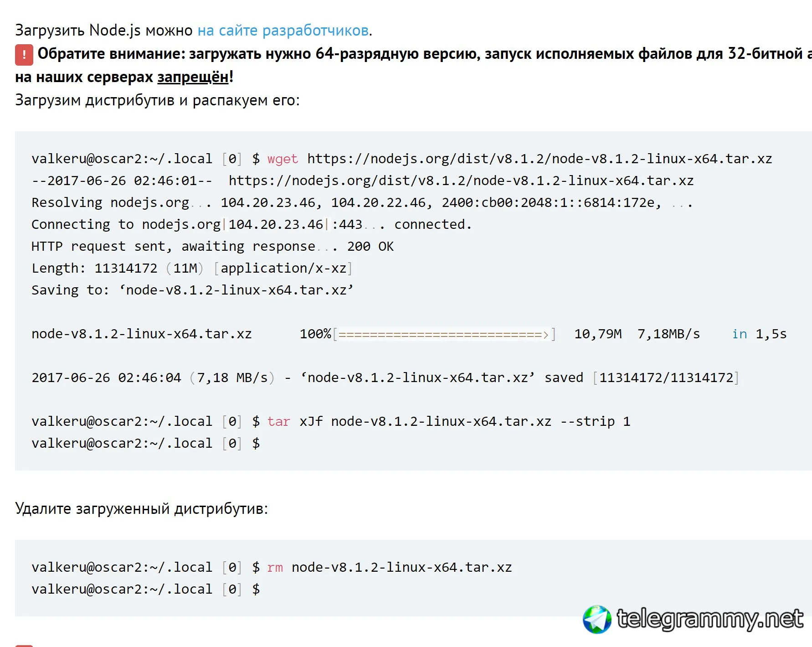Click the '--2017-06-26 02:46:01--' timestamp
812x647 pixels.
(122, 181)
